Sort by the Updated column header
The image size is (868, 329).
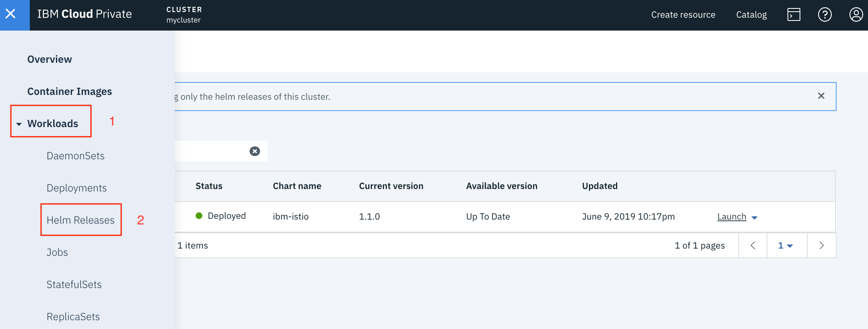(x=600, y=186)
